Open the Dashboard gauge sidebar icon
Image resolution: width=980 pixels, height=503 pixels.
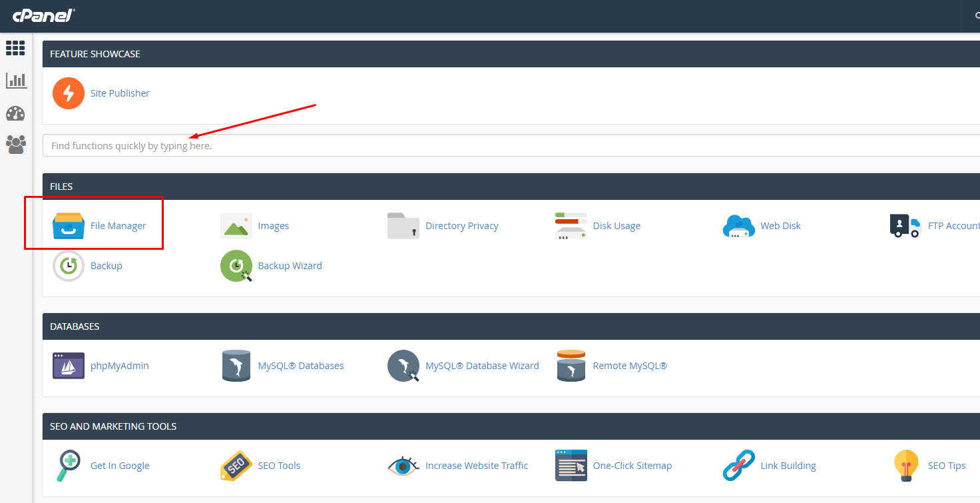tap(15, 113)
